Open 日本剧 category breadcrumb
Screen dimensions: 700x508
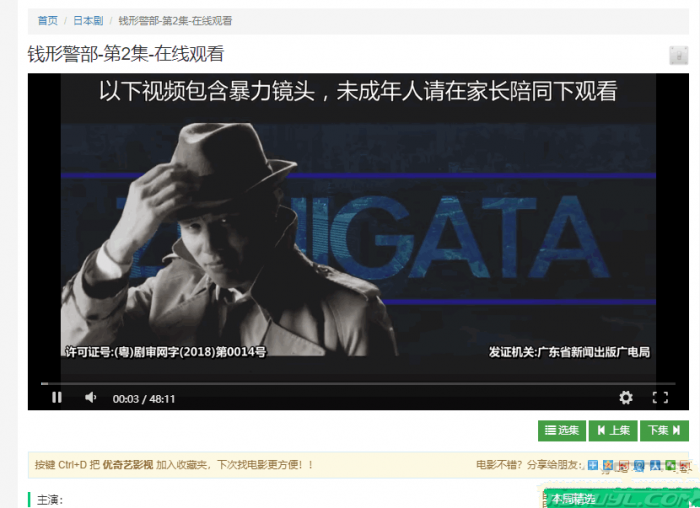(88, 20)
